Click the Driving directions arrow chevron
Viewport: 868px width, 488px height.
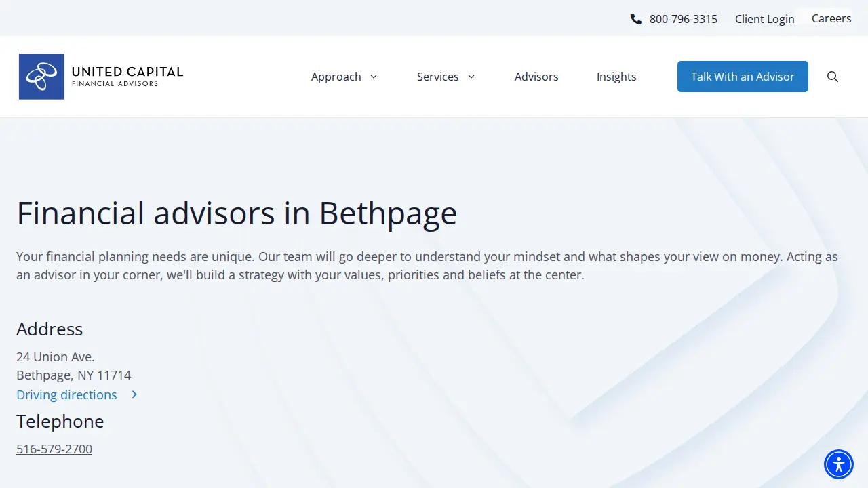click(x=134, y=394)
